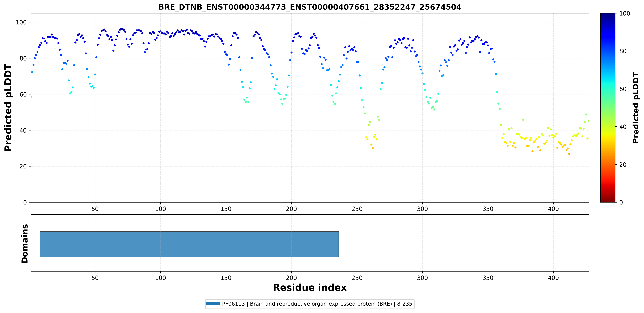Click the colorbar tick label 60
The width and height of the screenshot is (644, 313).
pos(623,89)
